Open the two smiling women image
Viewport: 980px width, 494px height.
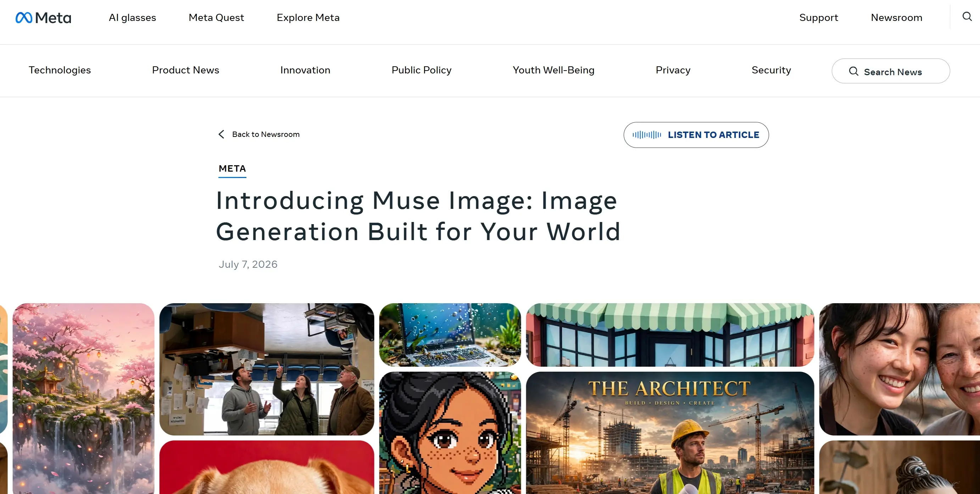(900, 369)
